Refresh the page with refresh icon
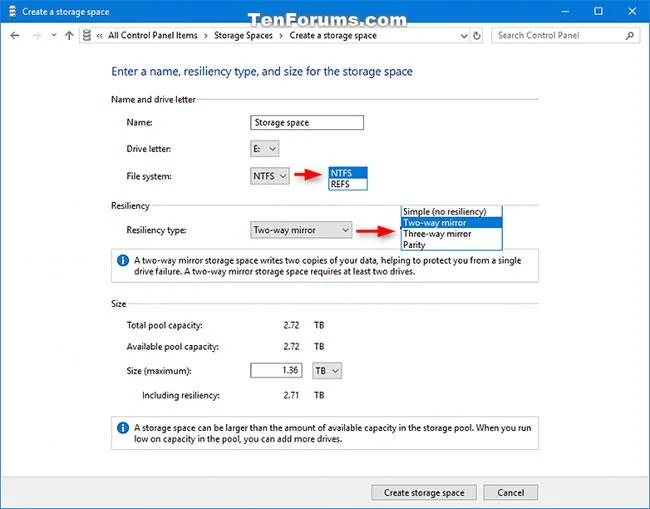 click(477, 36)
